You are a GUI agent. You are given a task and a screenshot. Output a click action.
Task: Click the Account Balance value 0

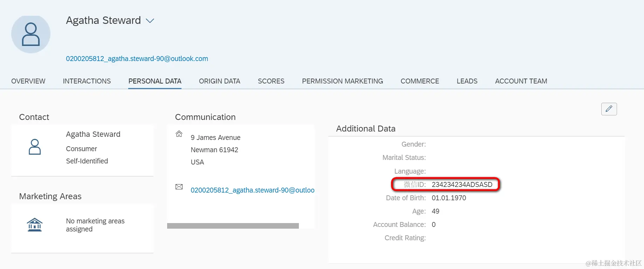tap(434, 224)
